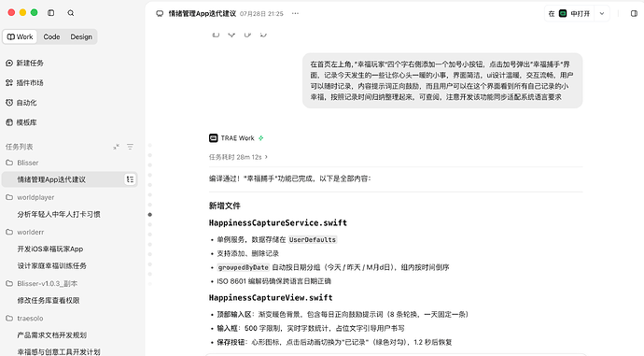Click the chat bubble icon beside title
The image size is (644, 356).
coord(160,14)
